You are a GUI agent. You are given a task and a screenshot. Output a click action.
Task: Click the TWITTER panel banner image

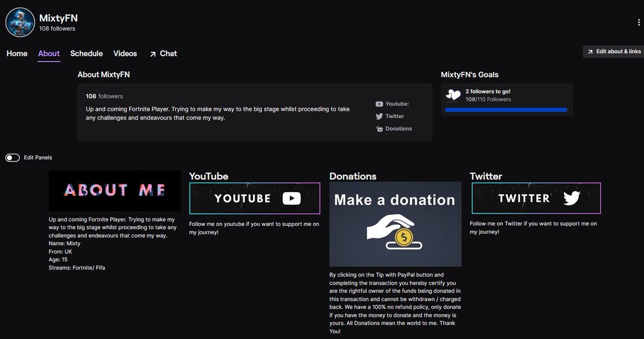(x=536, y=198)
